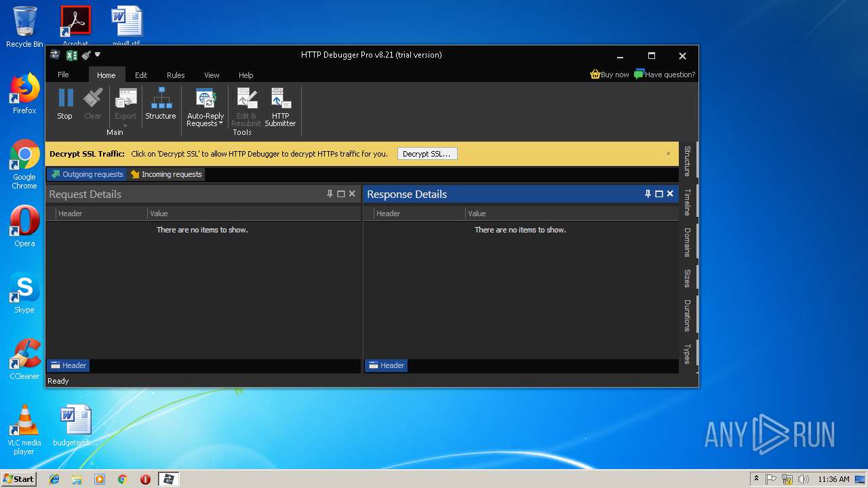Open the Sizes side panel tab

coord(688,278)
